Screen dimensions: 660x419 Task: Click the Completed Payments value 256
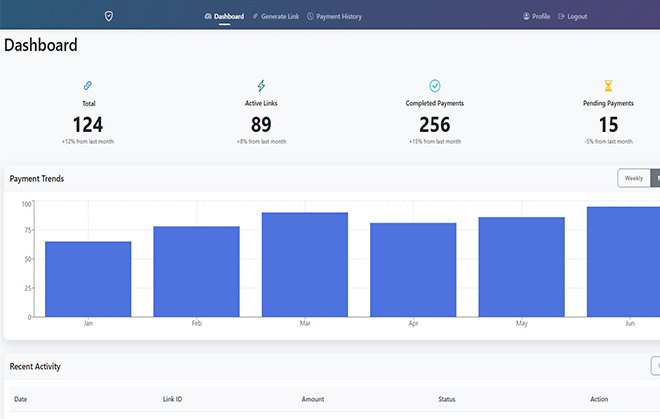coord(435,125)
